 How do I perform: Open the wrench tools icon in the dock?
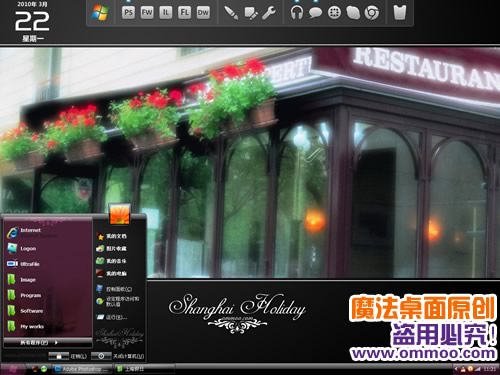tap(269, 13)
